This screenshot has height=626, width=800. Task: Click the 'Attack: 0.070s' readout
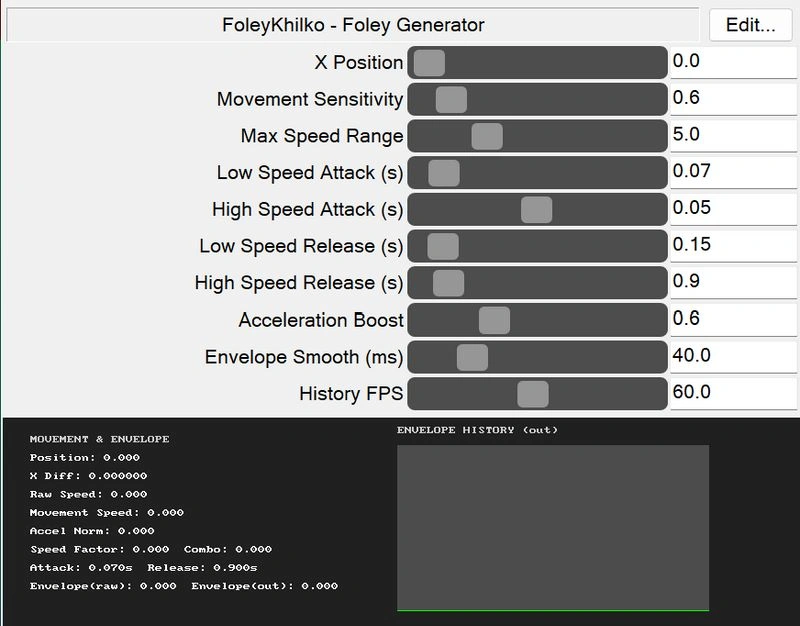click(81, 568)
